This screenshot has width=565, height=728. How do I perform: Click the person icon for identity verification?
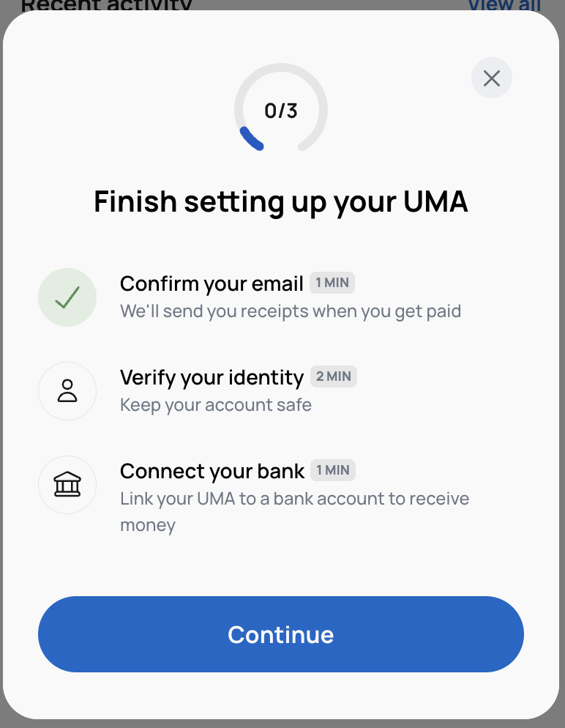[x=67, y=391]
